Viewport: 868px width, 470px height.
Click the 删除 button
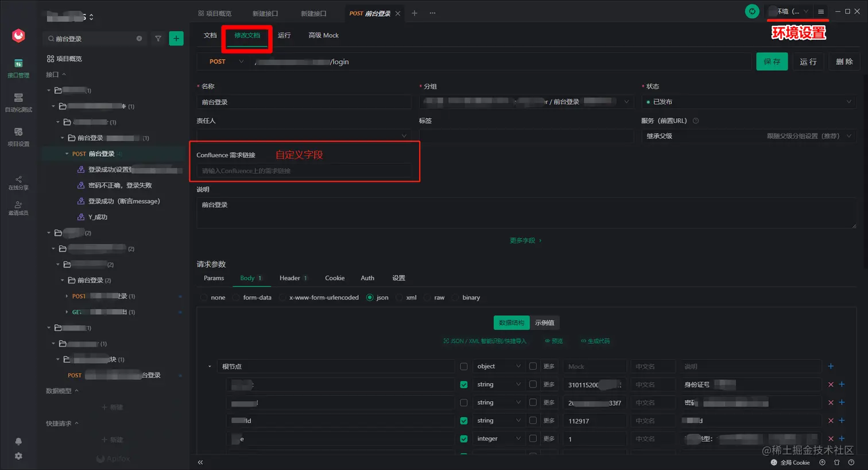pyautogui.click(x=844, y=61)
